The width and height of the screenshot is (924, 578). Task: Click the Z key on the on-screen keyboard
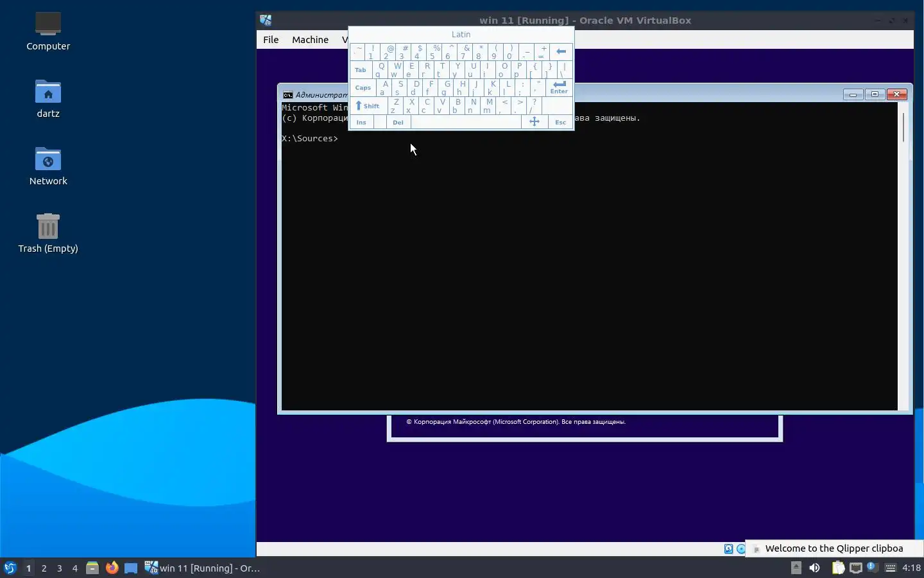[x=395, y=105]
